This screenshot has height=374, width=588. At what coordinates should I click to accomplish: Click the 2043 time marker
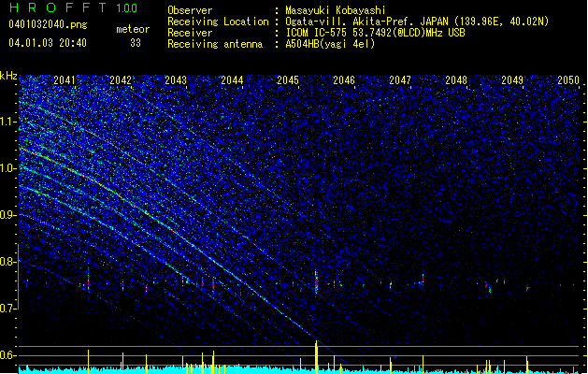176,79
